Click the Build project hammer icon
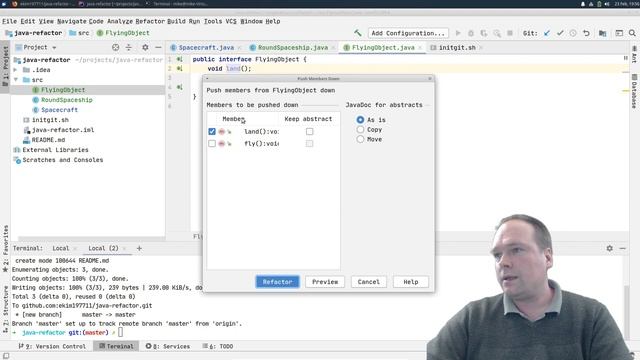This screenshot has width=640, height=360. [358, 33]
